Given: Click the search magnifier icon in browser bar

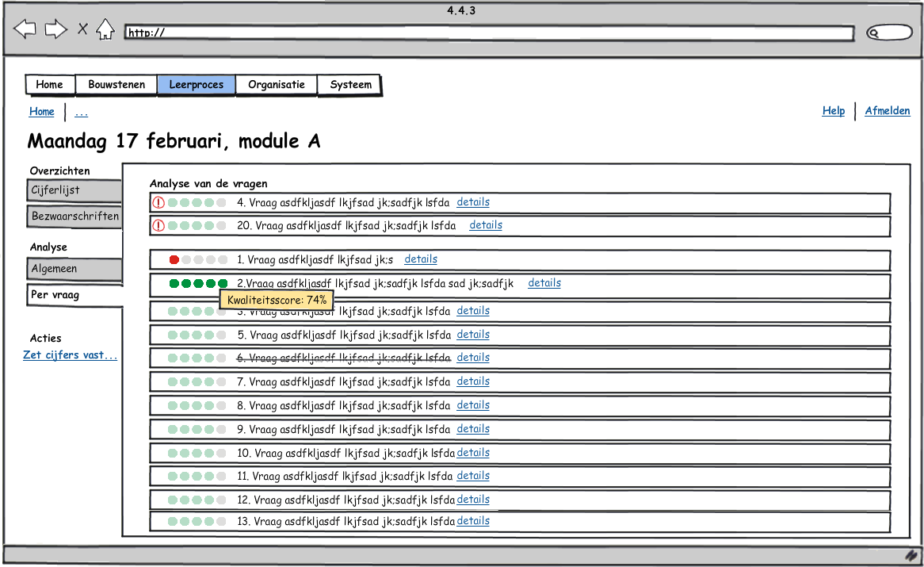Looking at the screenshot, I should (875, 33).
